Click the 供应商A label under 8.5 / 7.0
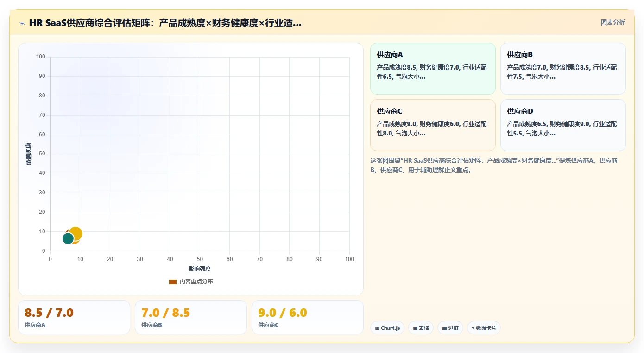644x353 pixels. (x=35, y=325)
